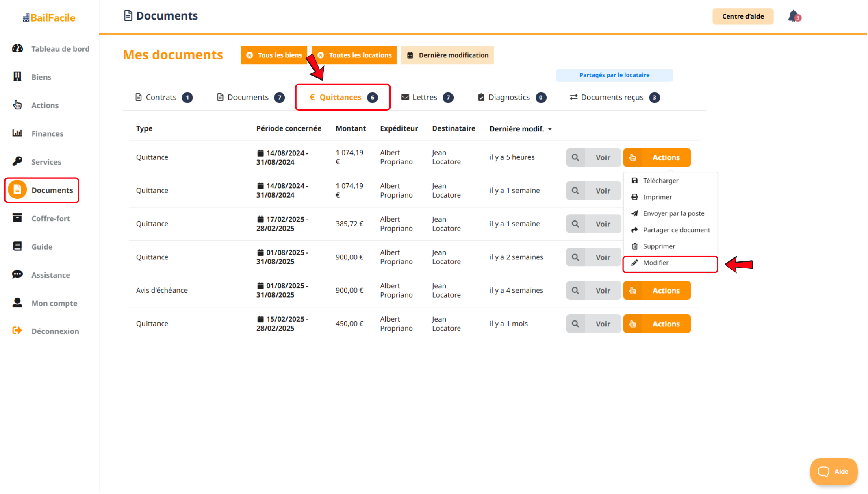Screen dimensions: 868x494
Task: Select Envoyer par la poste
Action: (671, 213)
